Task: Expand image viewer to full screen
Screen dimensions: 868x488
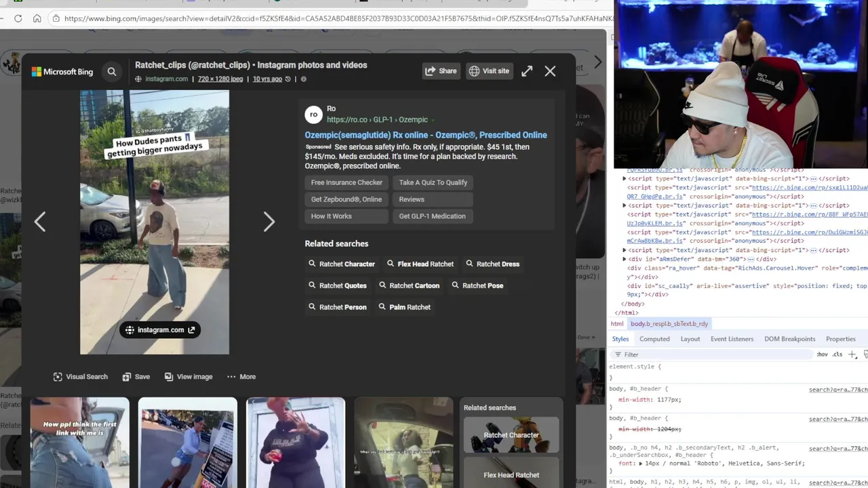Action: tap(527, 71)
